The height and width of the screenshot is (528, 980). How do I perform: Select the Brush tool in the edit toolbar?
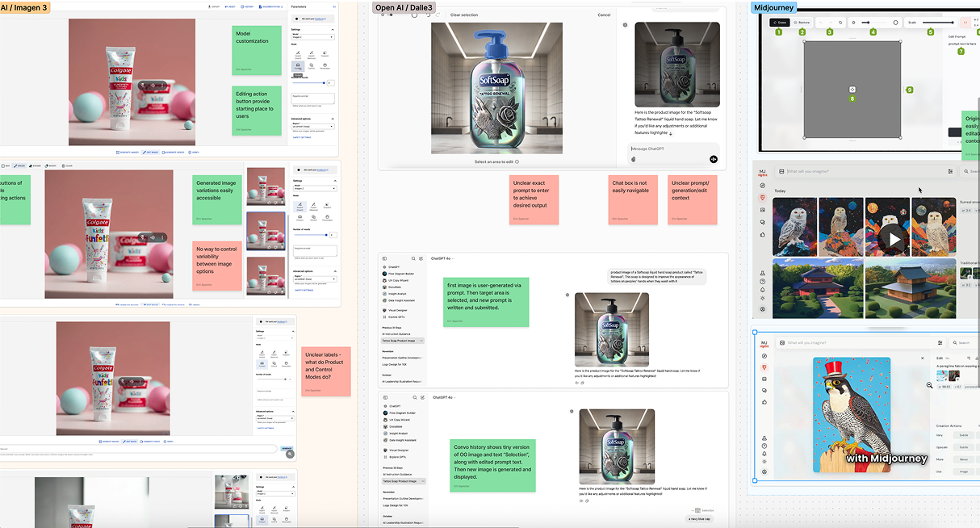pos(19,166)
